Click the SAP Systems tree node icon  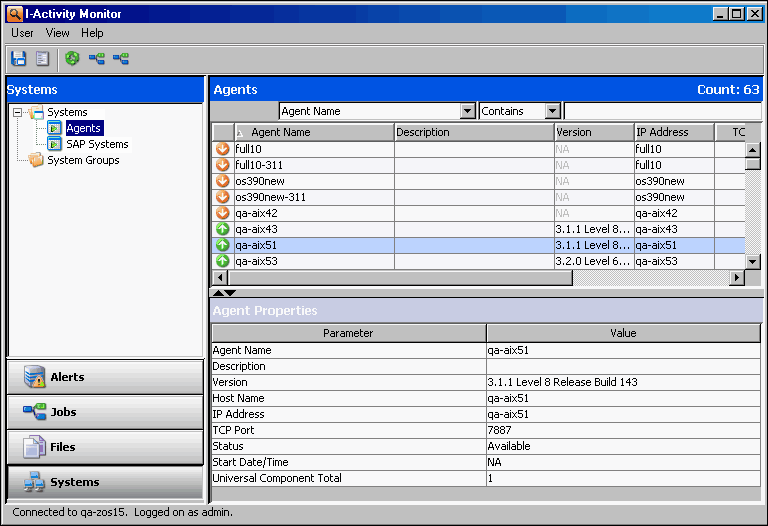pos(55,144)
